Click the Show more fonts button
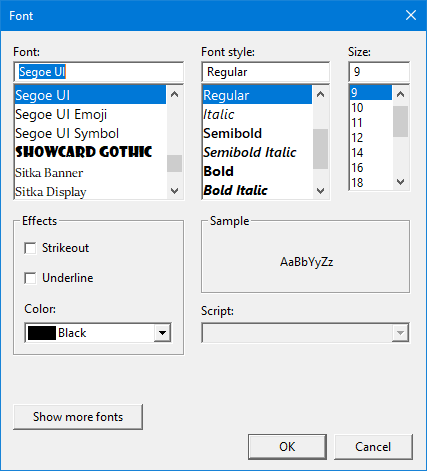Image resolution: width=427 pixels, height=471 pixels. coord(78,417)
